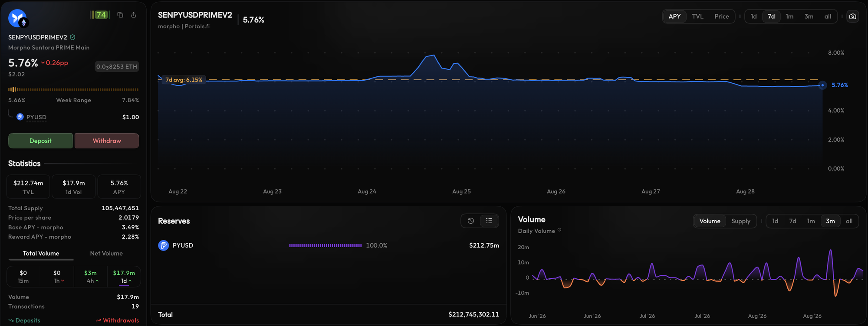This screenshot has height=326, width=868.
Task: Click the Week Range APY indicator bar
Action: pyautogui.click(x=73, y=90)
